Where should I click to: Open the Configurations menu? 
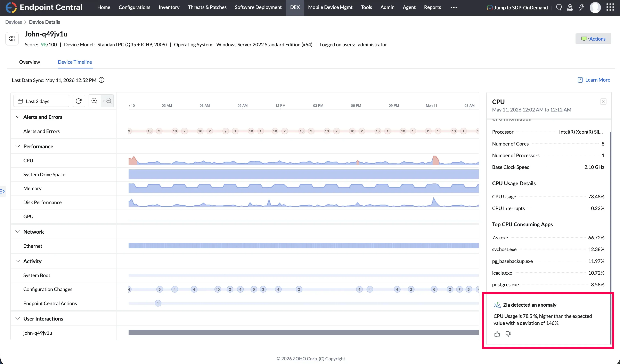tap(134, 7)
